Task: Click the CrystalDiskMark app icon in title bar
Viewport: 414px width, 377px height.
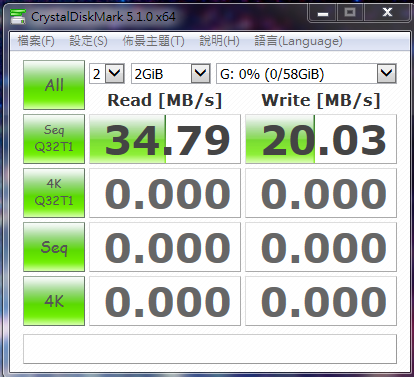Action: [18, 16]
